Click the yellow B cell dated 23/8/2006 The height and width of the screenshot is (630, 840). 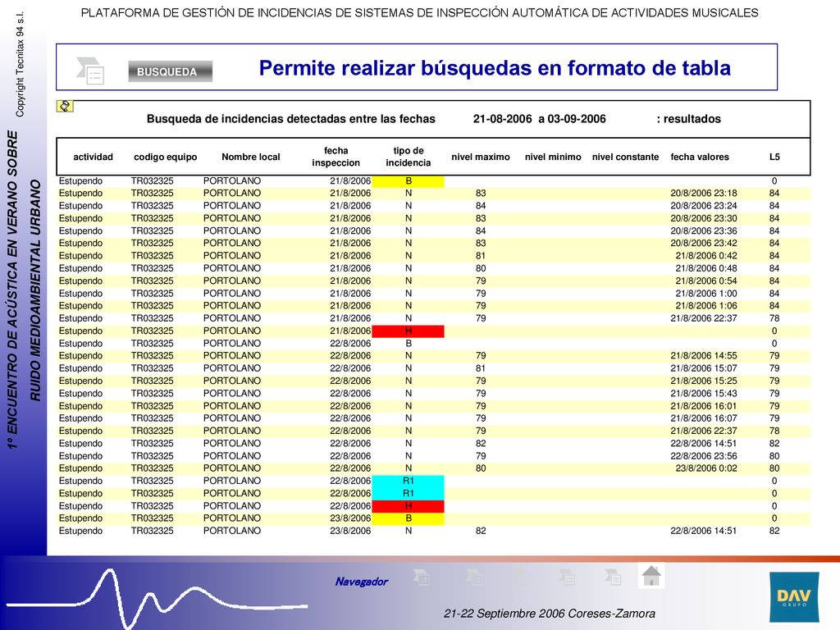pyautogui.click(x=409, y=518)
